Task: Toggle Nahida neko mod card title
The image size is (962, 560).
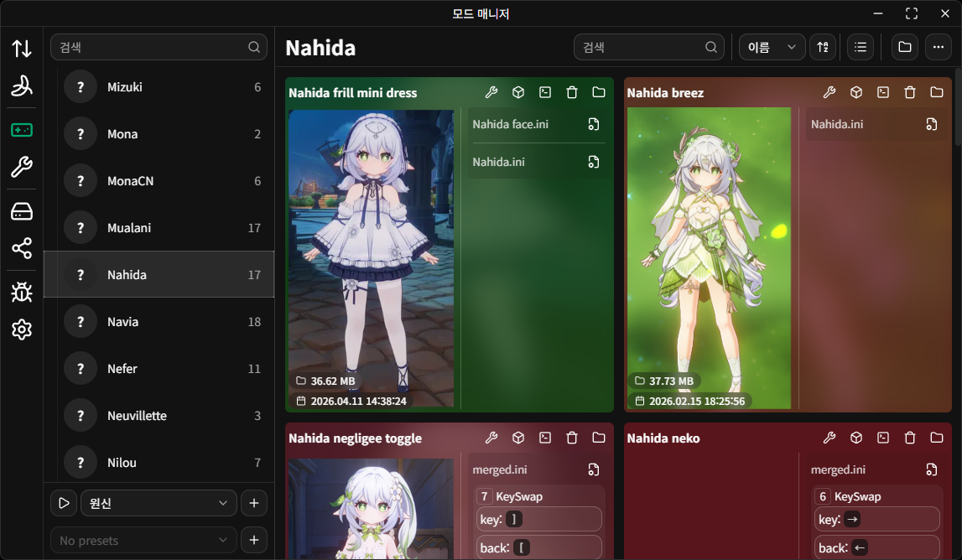Action: click(663, 438)
